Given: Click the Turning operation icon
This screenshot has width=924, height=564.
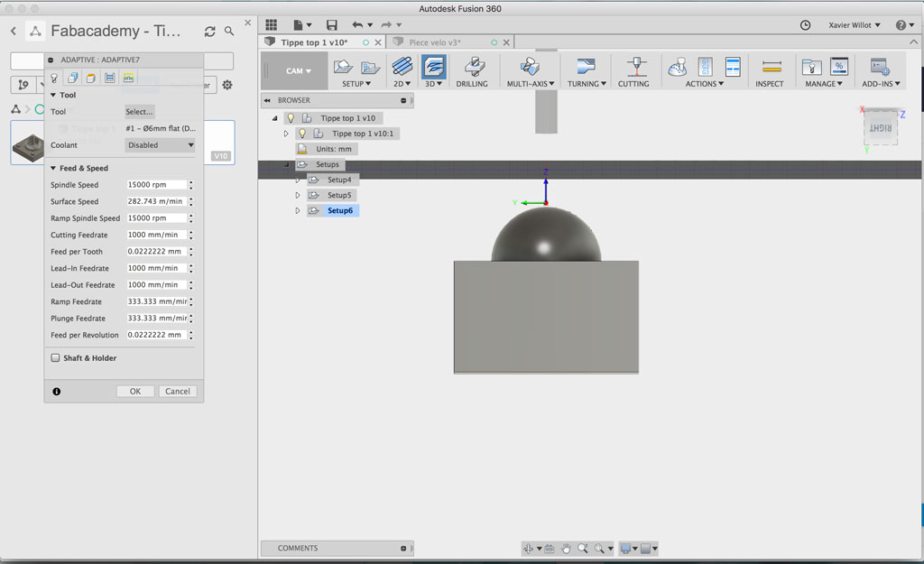Looking at the screenshot, I should coord(587,67).
